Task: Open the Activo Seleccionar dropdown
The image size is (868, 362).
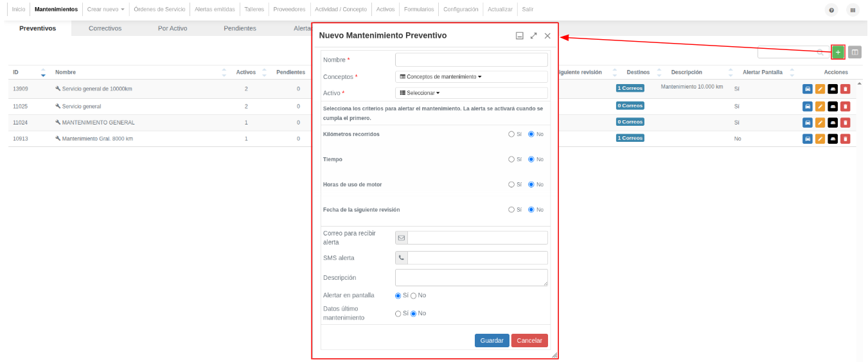Action: click(472, 93)
